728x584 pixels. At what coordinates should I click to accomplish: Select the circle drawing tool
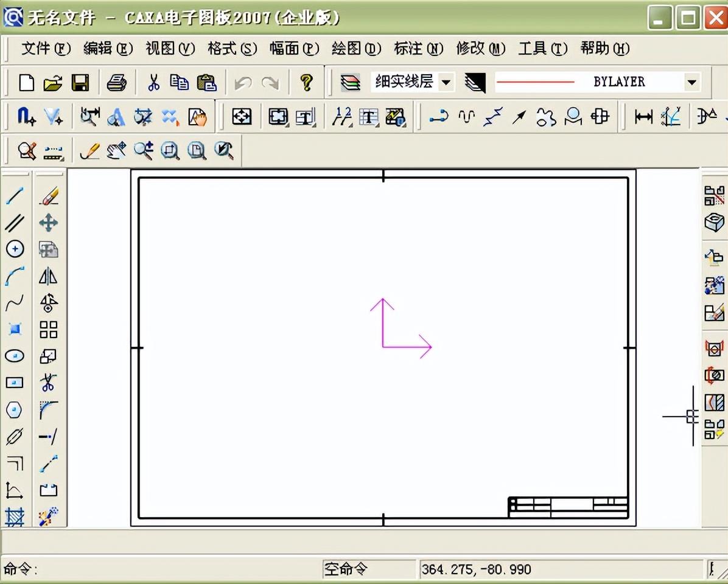15,249
